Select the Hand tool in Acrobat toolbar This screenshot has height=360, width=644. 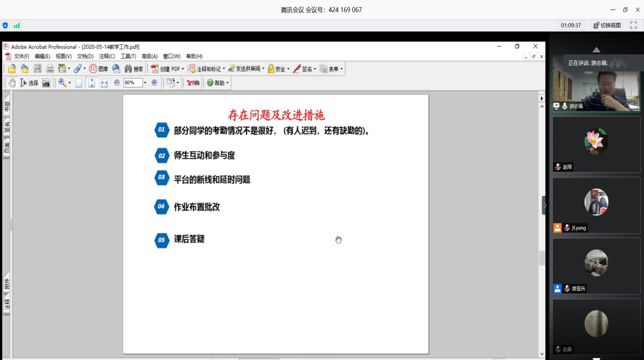12,83
